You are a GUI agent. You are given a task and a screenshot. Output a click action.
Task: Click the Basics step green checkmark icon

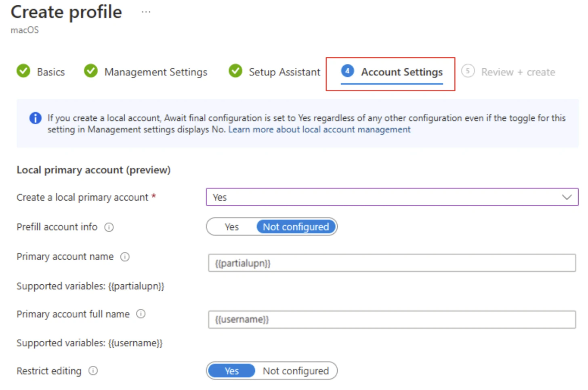23,71
